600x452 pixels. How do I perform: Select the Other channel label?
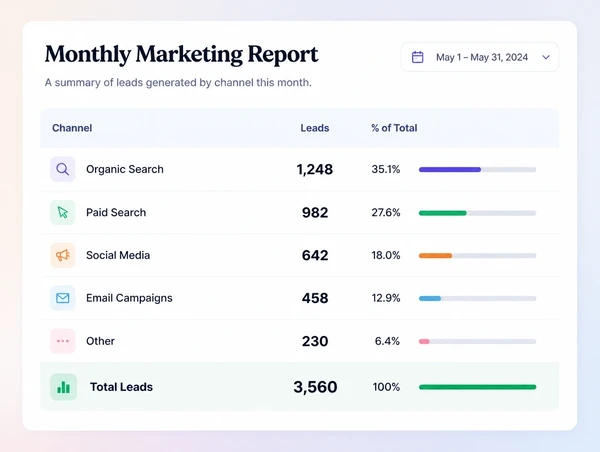100,341
